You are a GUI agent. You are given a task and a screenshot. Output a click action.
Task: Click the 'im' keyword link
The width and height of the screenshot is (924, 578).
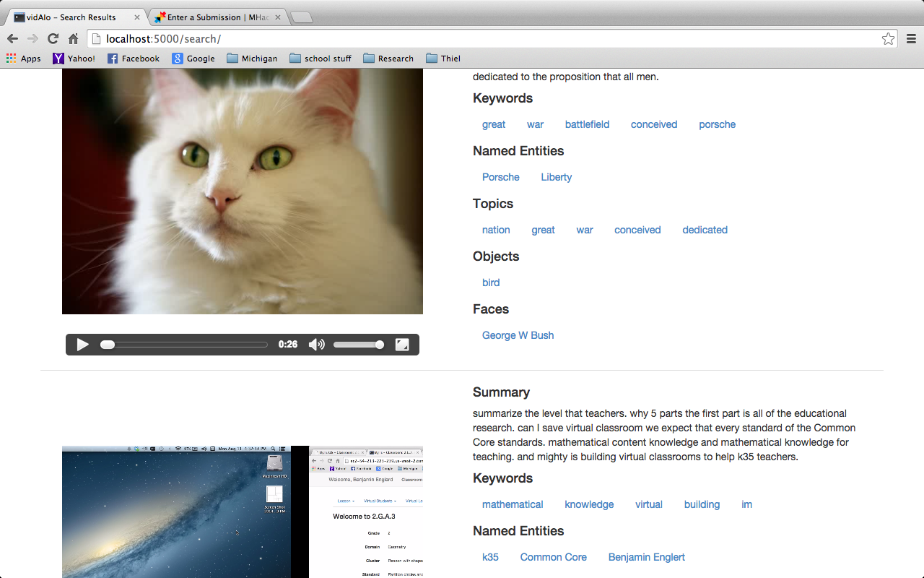tap(746, 504)
